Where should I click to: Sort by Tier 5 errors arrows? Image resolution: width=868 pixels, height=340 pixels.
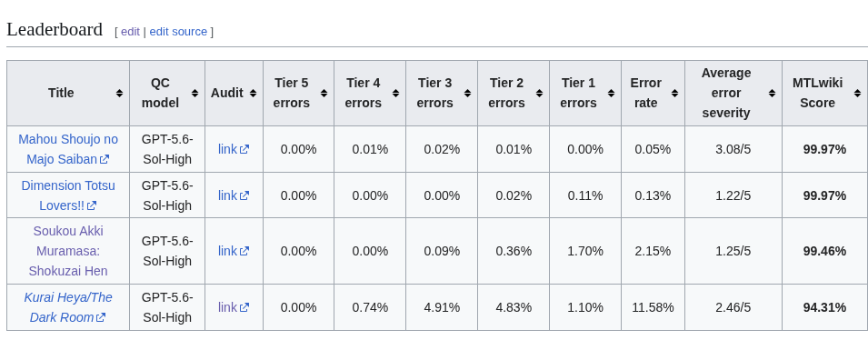324,93
